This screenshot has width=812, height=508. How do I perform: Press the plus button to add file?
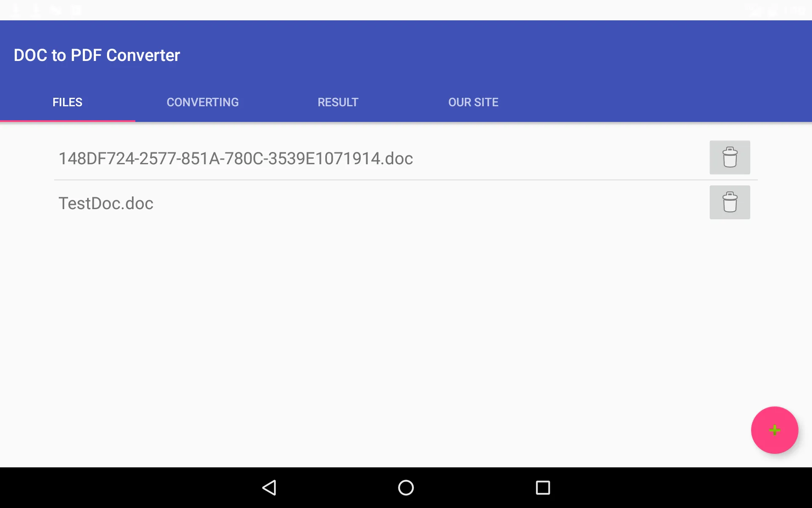point(774,430)
